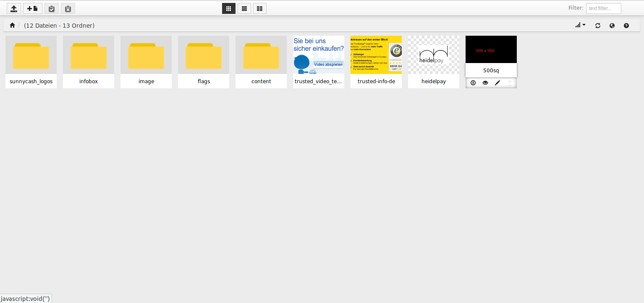
Task: Open the sort order dropdown
Action: point(580,25)
